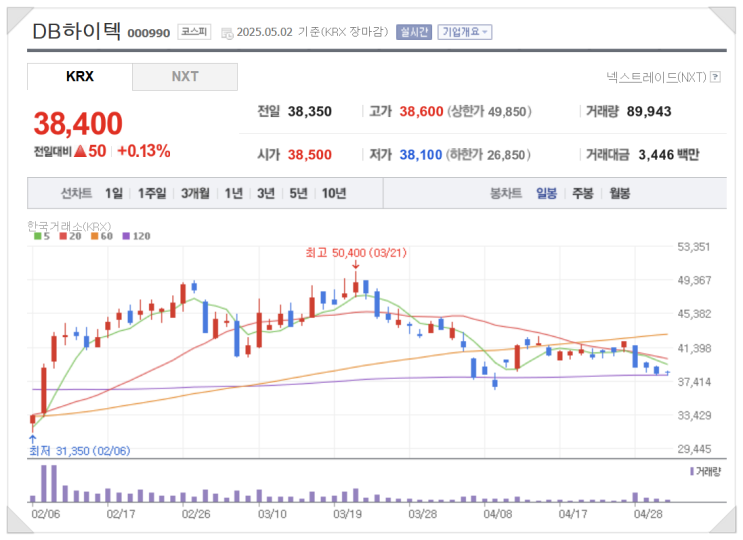Click the 거래량 volume legend marker

click(x=692, y=471)
